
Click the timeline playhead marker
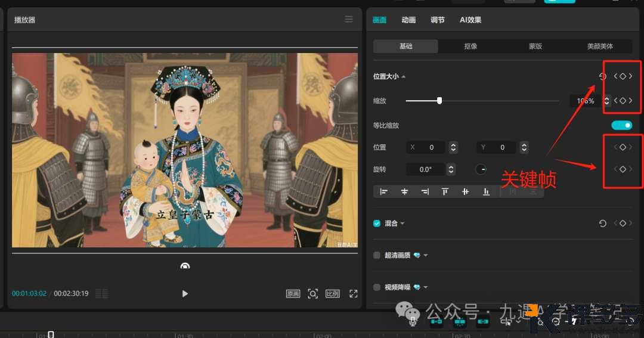(x=51, y=334)
